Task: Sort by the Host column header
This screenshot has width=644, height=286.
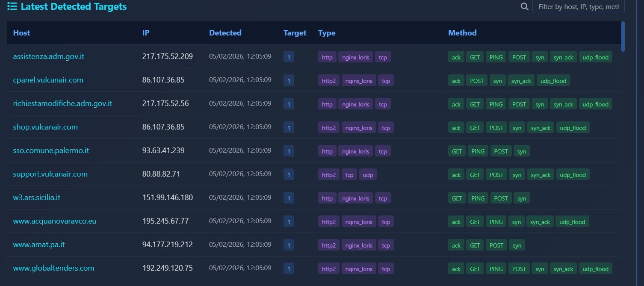Action: (x=22, y=33)
